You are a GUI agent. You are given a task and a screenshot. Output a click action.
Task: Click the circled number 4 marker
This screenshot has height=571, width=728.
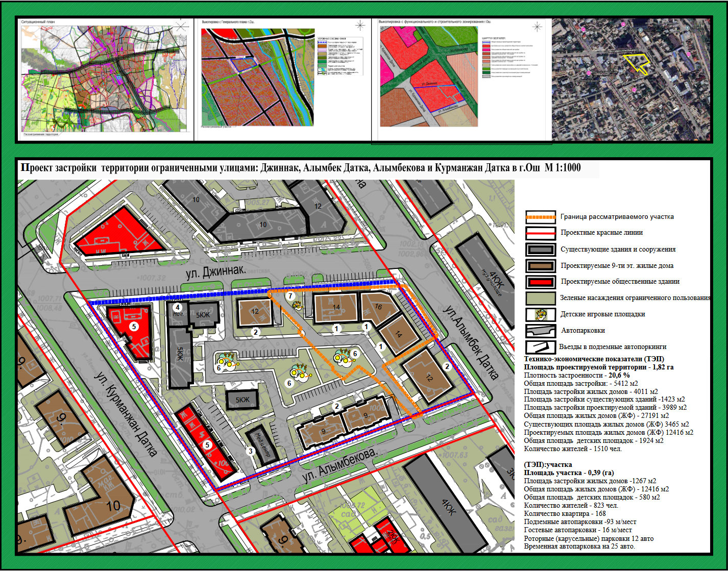(178, 307)
